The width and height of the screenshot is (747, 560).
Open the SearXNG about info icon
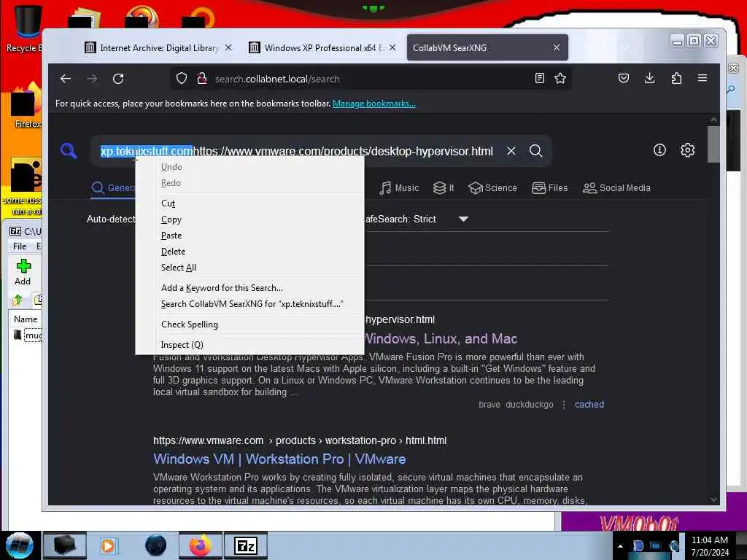(659, 150)
